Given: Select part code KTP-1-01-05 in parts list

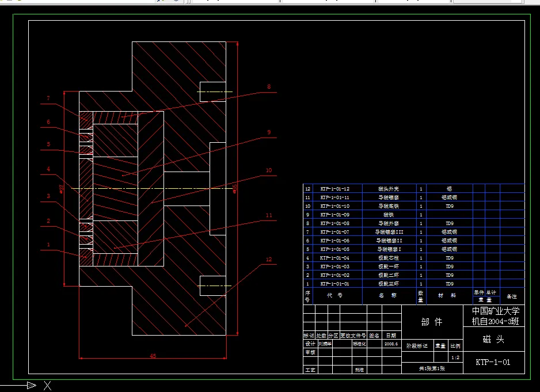Looking at the screenshot, I should (334, 249).
